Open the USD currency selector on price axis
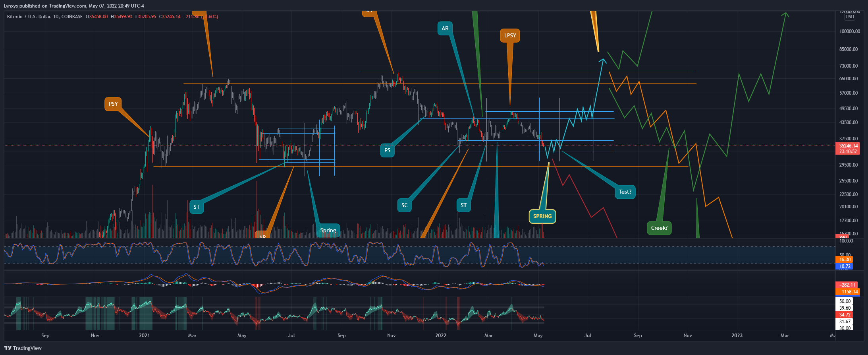This screenshot has height=355, width=868. coord(850,17)
